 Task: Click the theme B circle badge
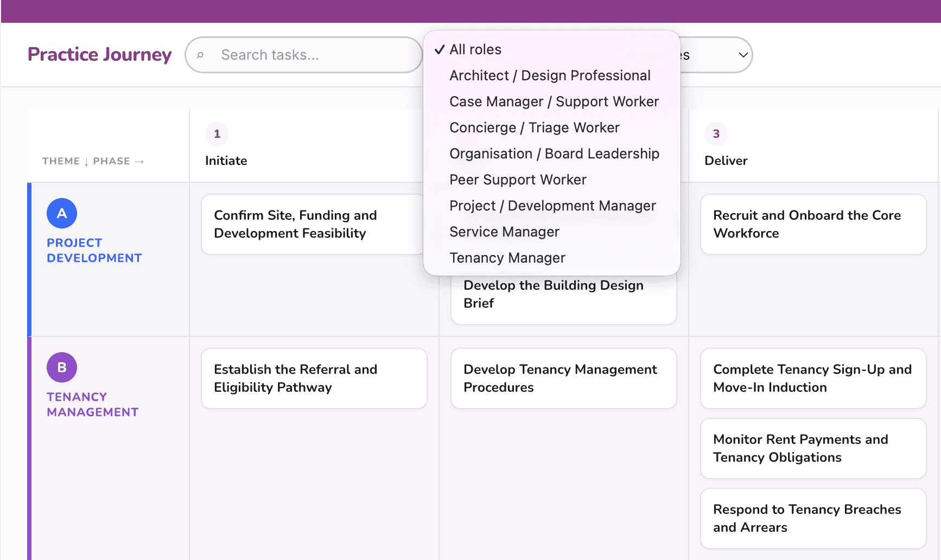[x=62, y=367]
